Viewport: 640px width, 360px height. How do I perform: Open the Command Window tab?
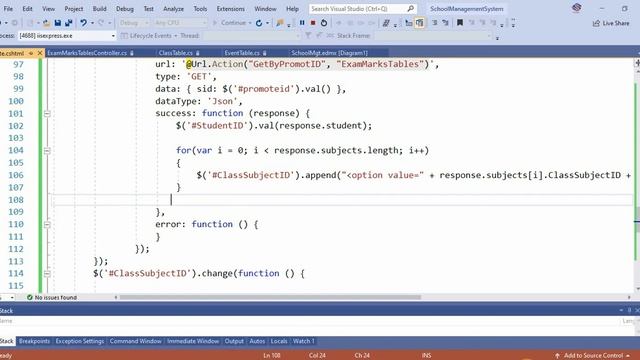pyautogui.click(x=136, y=341)
